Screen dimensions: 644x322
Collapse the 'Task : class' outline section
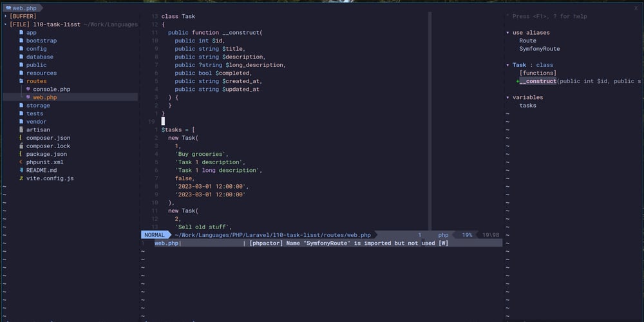[x=507, y=65]
